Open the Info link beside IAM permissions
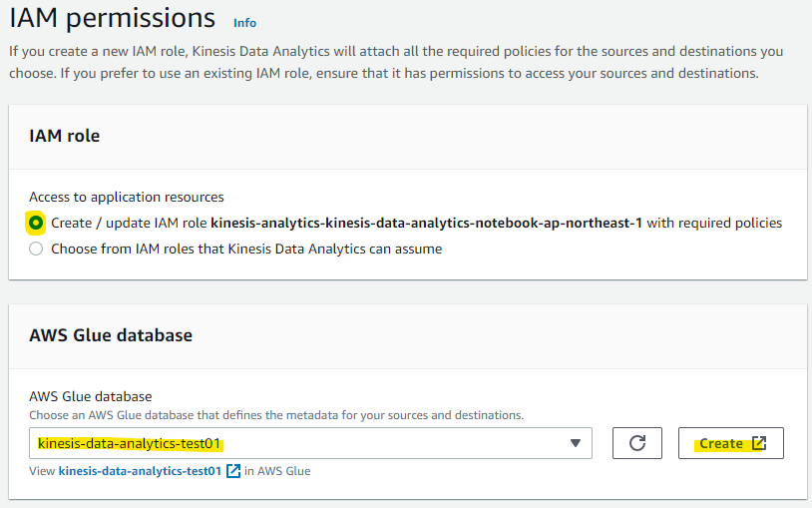This screenshot has height=508, width=812. pos(244,22)
